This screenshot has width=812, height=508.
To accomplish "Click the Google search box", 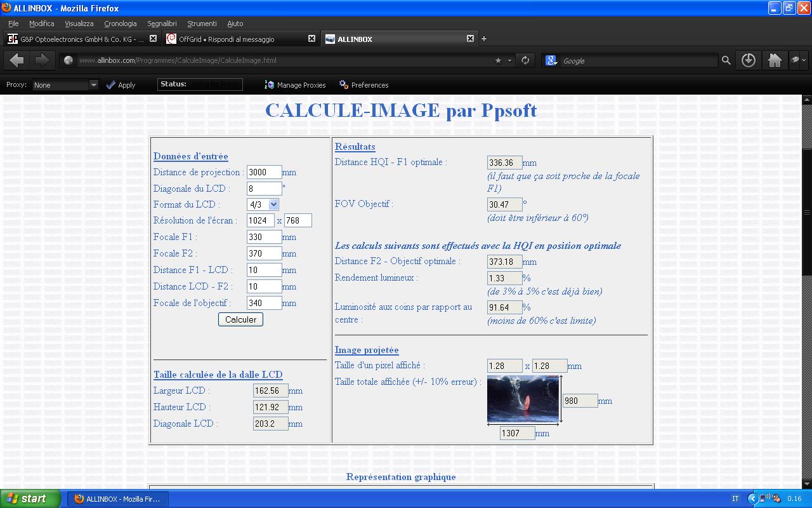I will click(638, 60).
